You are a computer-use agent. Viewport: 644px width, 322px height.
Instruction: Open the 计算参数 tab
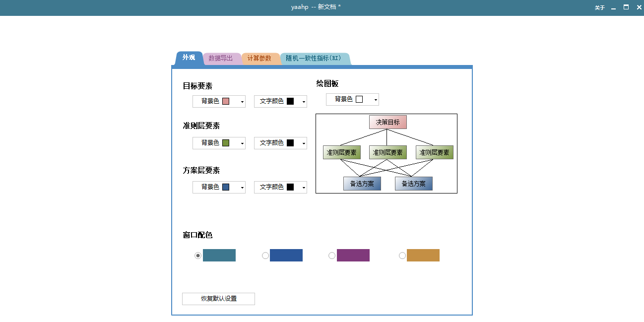259,58
